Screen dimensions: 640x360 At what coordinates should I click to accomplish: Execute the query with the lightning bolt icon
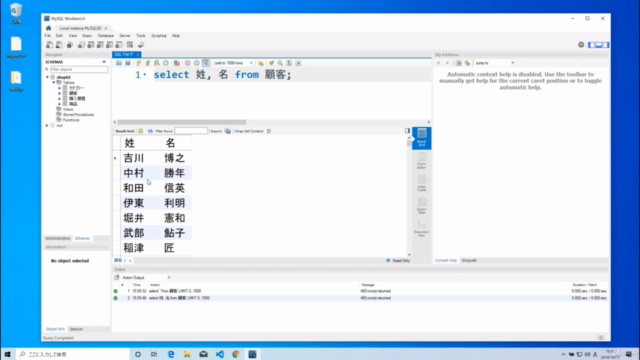[139, 63]
